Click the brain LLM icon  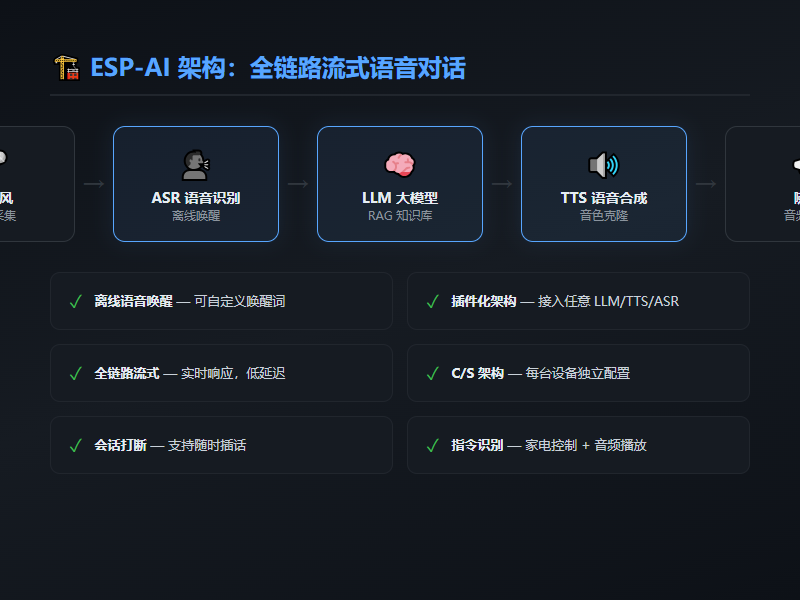coord(400,165)
